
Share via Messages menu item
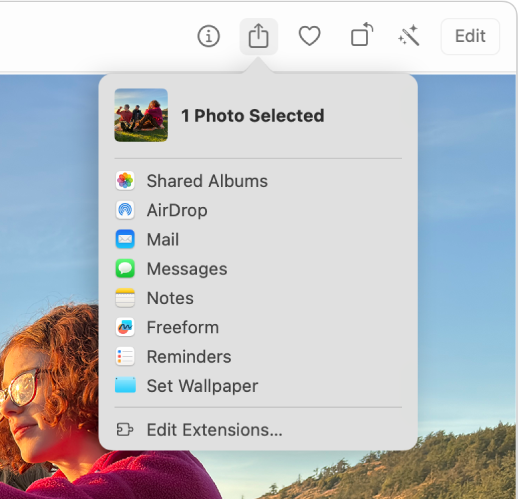(x=258, y=269)
